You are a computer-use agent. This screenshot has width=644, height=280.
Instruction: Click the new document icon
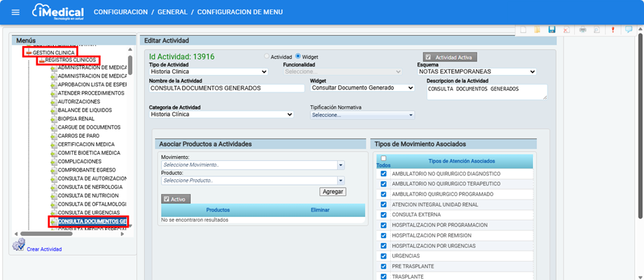[522, 30]
